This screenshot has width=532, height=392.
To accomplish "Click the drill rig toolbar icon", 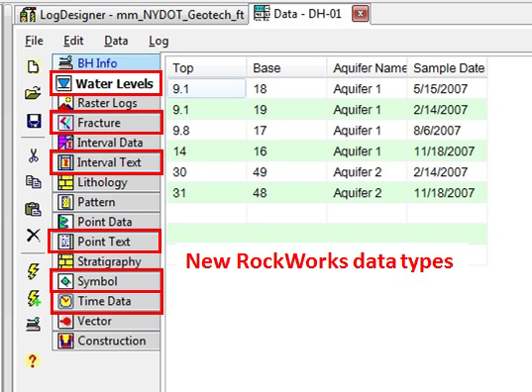I will [34, 325].
